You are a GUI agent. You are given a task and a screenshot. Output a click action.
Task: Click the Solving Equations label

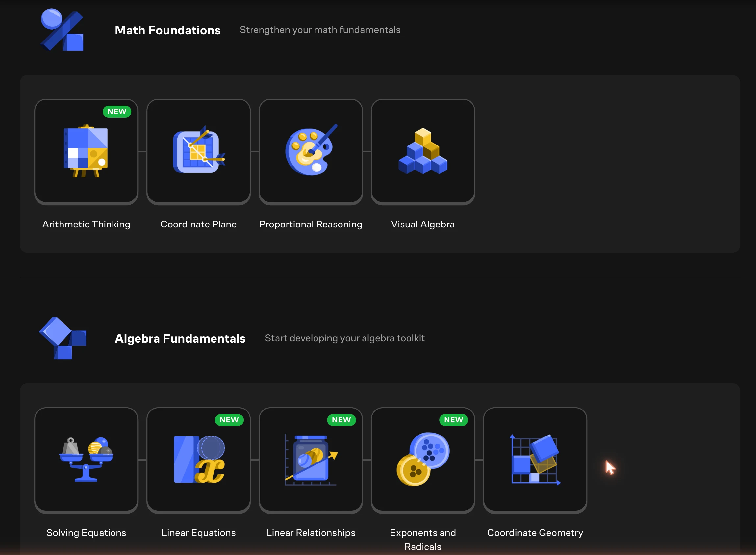point(86,533)
